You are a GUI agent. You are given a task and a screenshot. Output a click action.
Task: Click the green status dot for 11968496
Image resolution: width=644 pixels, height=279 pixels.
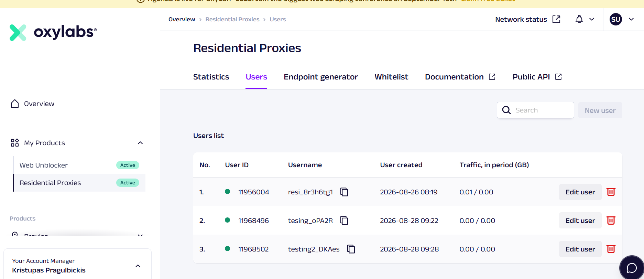(227, 220)
